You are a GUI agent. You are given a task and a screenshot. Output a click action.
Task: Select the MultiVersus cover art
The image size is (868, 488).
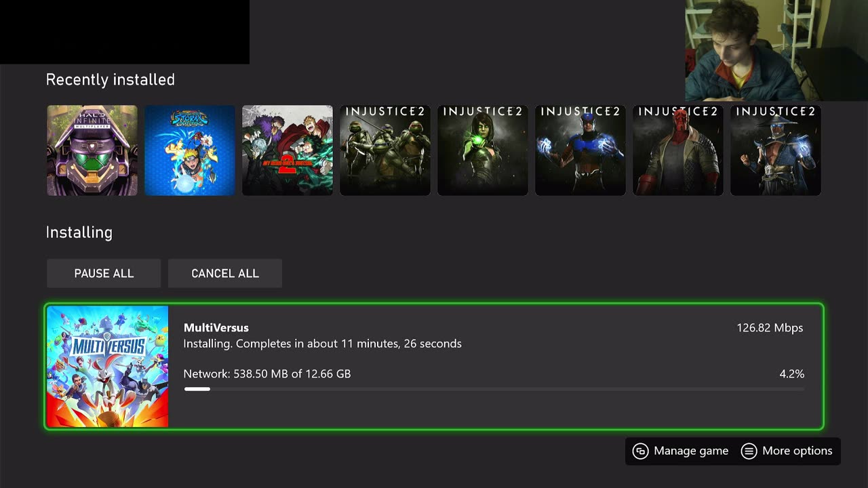click(x=107, y=367)
